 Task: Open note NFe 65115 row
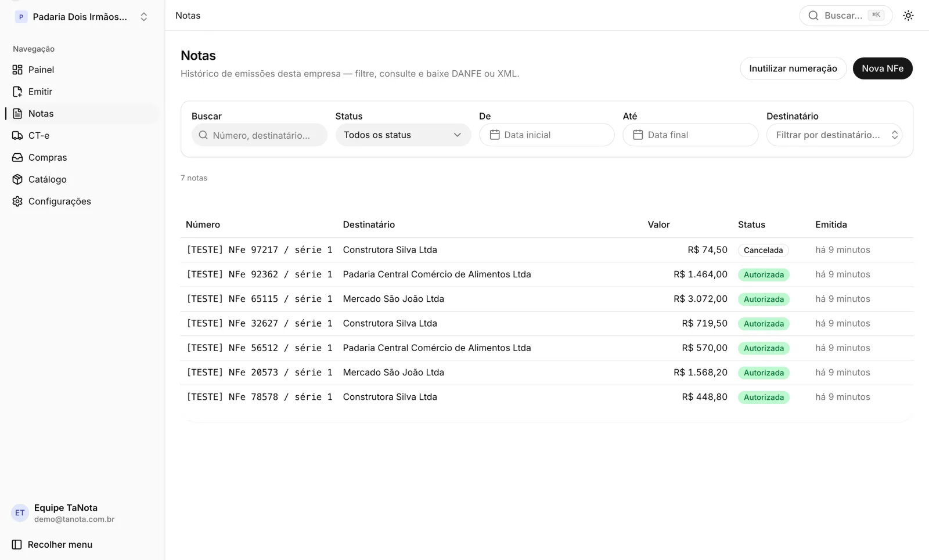point(547,299)
